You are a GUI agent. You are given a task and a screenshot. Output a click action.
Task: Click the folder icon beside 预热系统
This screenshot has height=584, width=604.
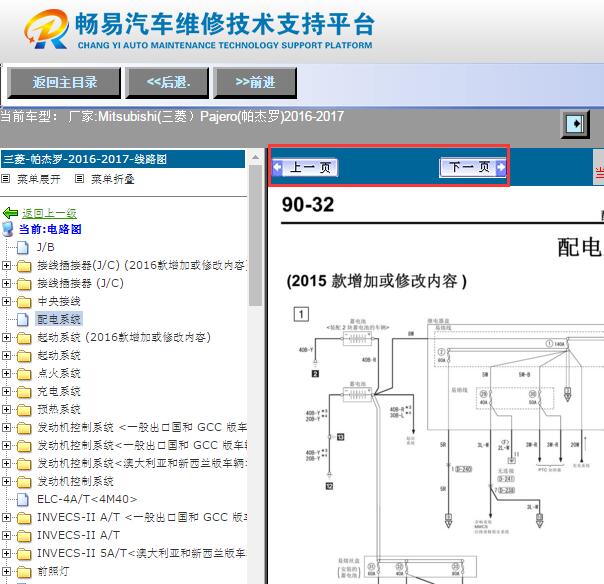[x=24, y=409]
